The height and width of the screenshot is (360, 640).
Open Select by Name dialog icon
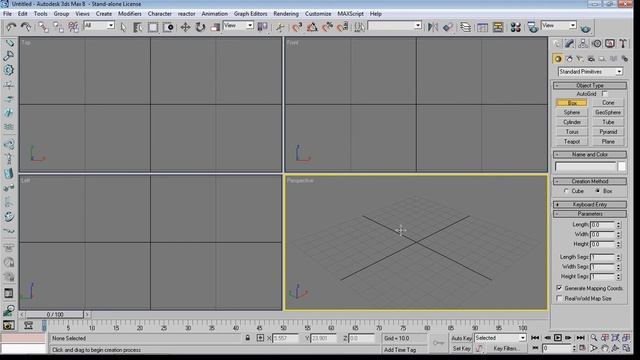pos(138,27)
